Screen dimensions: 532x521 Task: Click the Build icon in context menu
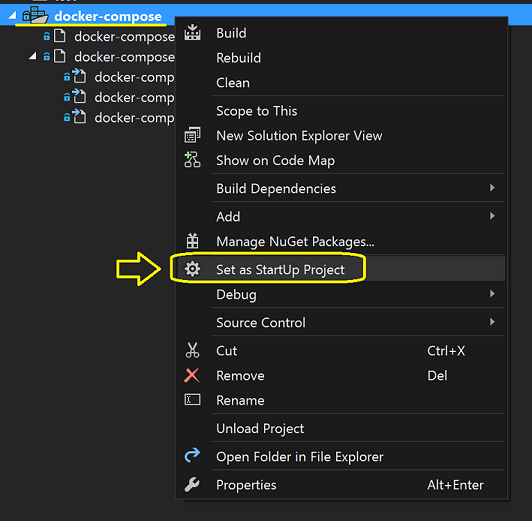[192, 33]
